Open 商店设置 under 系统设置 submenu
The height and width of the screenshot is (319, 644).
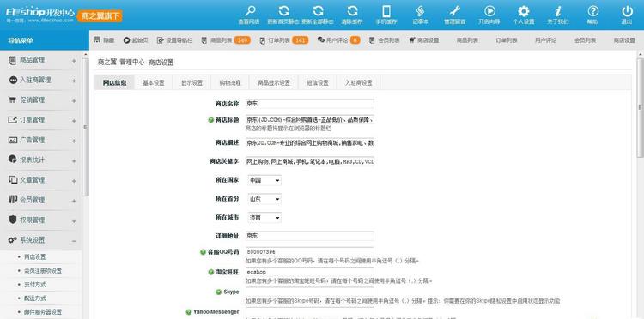point(35,257)
